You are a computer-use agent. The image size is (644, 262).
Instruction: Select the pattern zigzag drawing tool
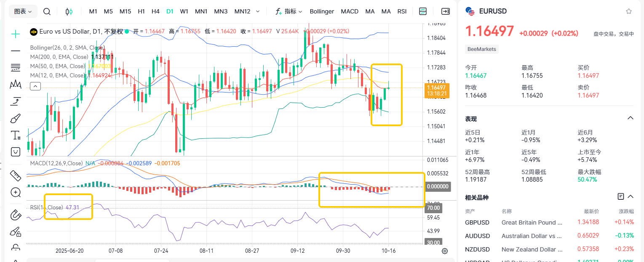click(x=16, y=84)
